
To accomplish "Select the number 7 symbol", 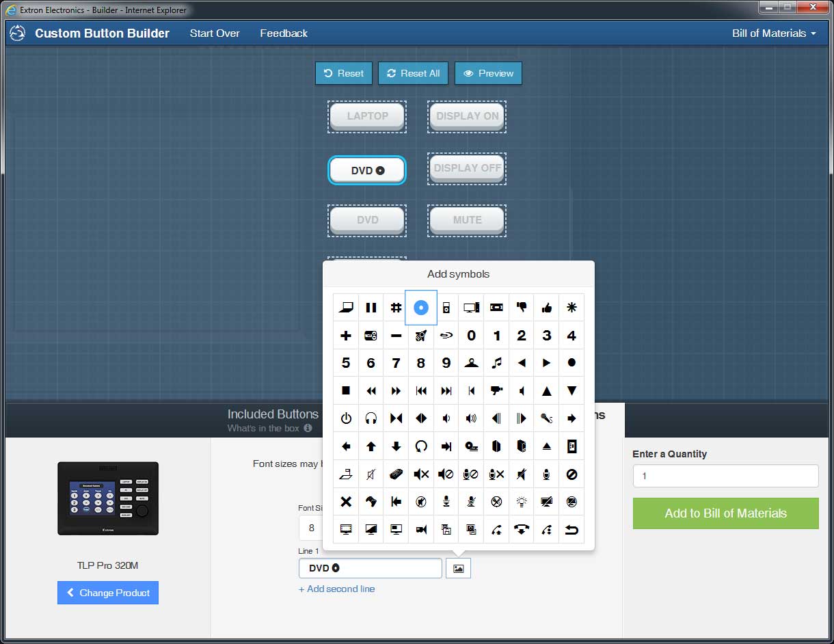I will [396, 363].
